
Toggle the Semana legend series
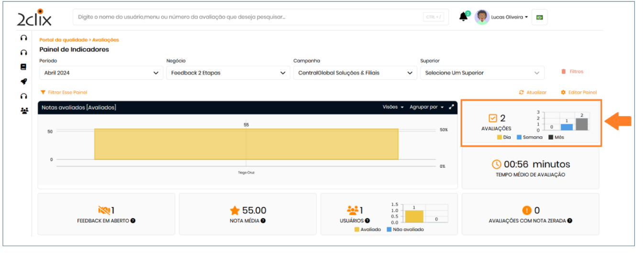(530, 137)
